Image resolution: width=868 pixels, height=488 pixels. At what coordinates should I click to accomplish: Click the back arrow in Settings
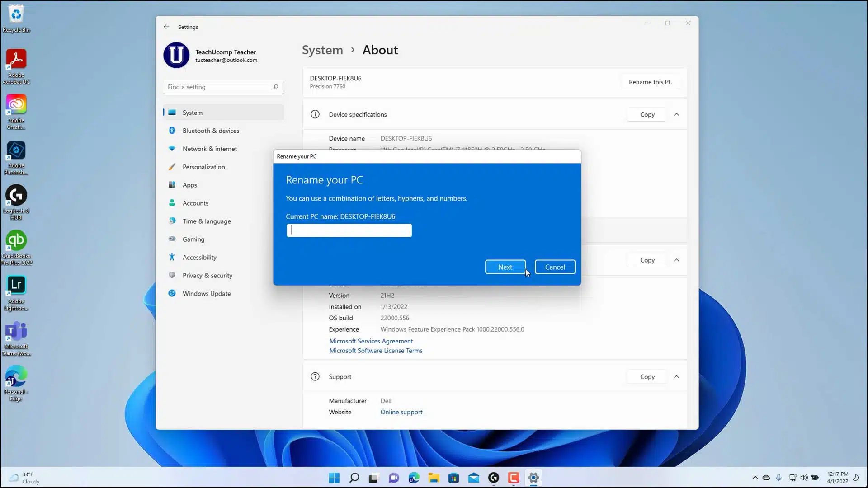click(x=166, y=27)
